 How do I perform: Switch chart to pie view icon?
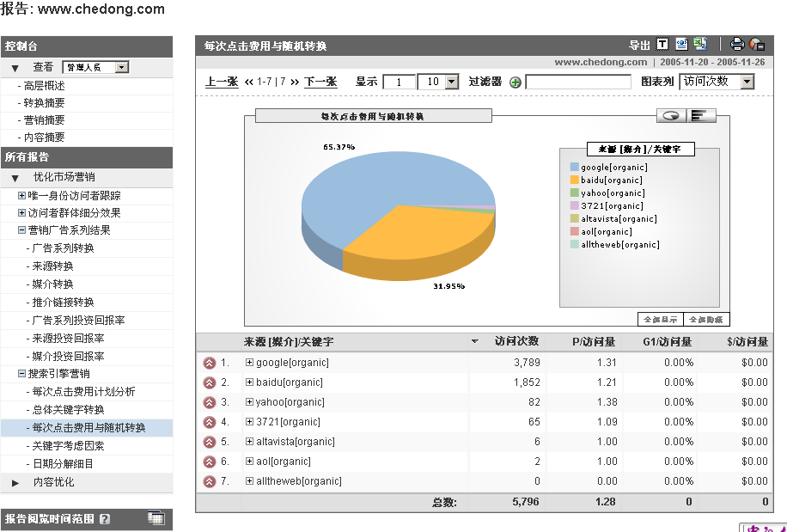[671, 116]
